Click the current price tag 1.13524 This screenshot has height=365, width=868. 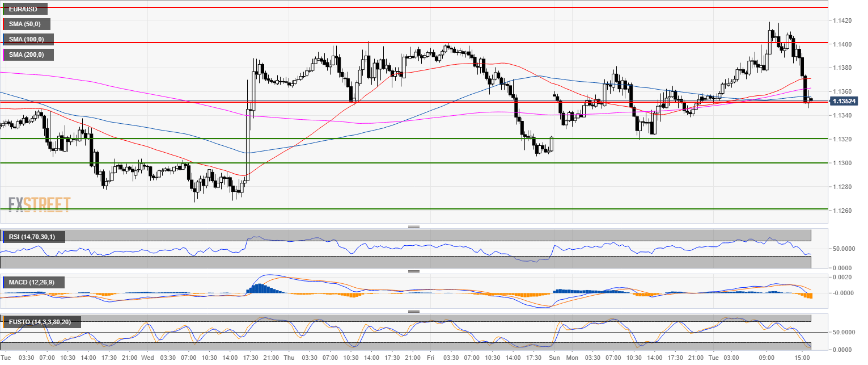point(844,102)
